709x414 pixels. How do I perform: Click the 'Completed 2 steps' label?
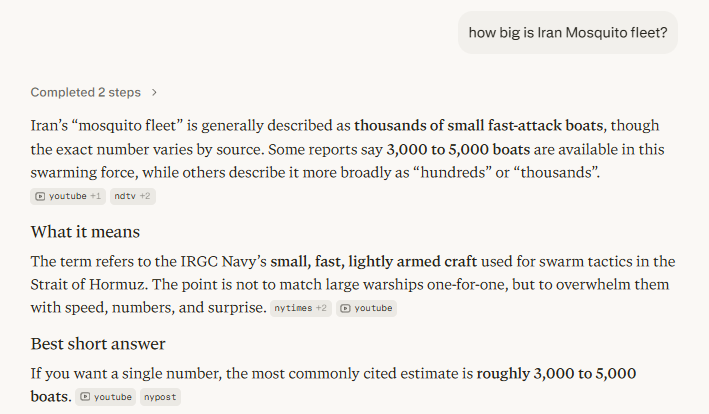(85, 93)
